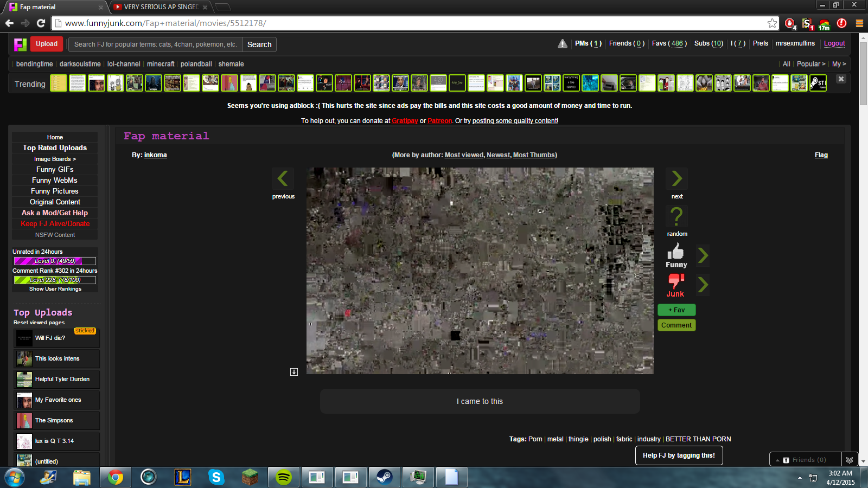Open author inkoma's profile link

coord(155,155)
